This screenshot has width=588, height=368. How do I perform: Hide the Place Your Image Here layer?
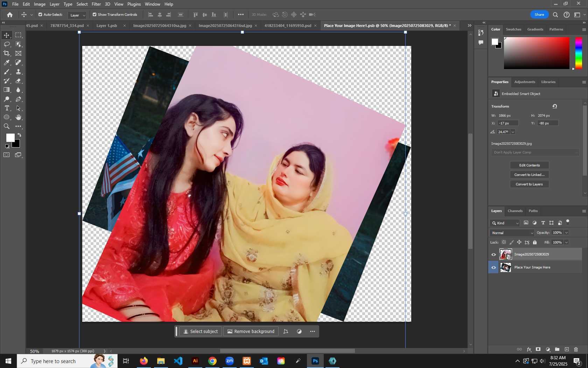click(493, 267)
